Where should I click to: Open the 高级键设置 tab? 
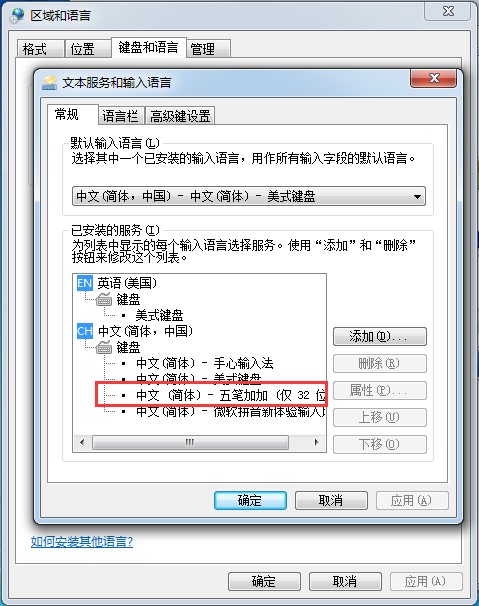tap(180, 116)
